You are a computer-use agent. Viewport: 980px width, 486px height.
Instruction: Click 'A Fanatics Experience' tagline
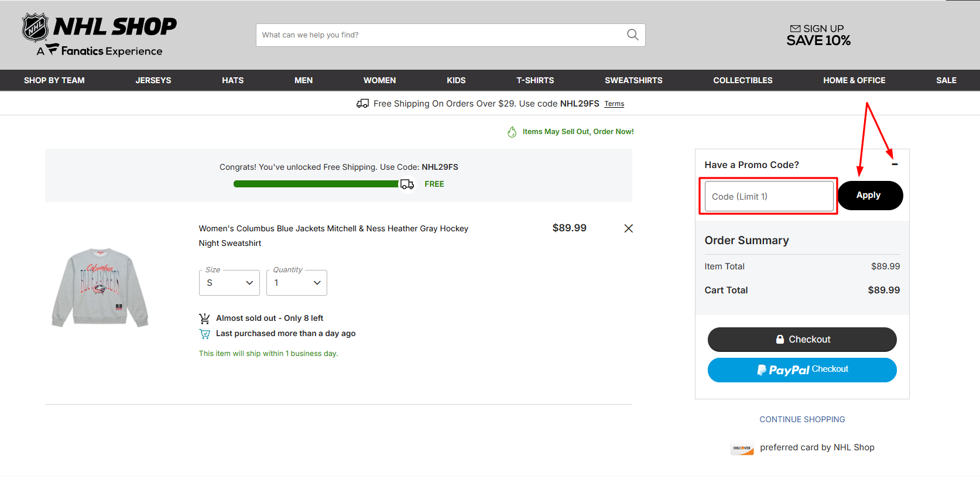point(100,51)
